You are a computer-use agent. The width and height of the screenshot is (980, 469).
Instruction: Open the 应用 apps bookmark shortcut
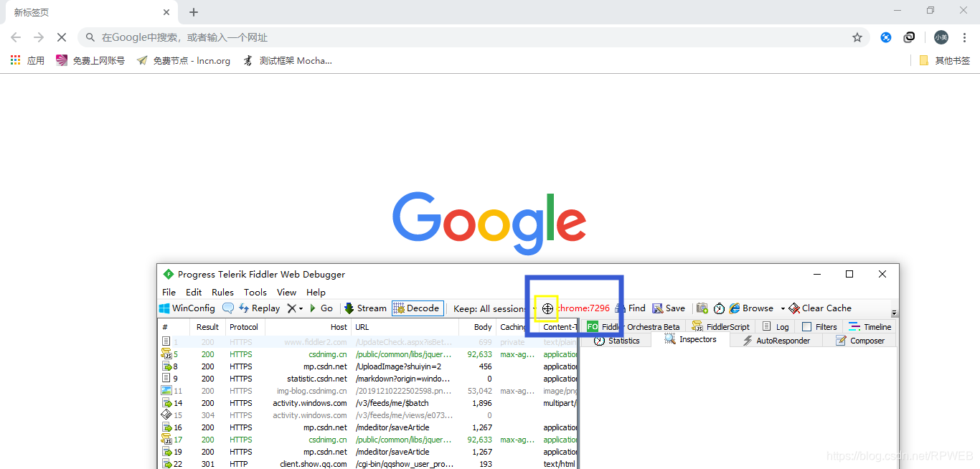(x=27, y=61)
